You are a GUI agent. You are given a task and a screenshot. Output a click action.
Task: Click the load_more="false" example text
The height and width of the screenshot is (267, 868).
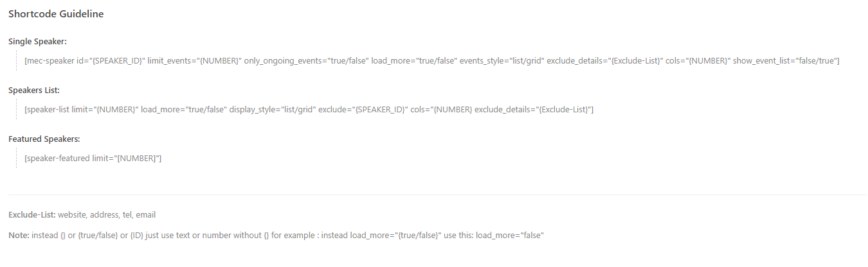coord(510,236)
